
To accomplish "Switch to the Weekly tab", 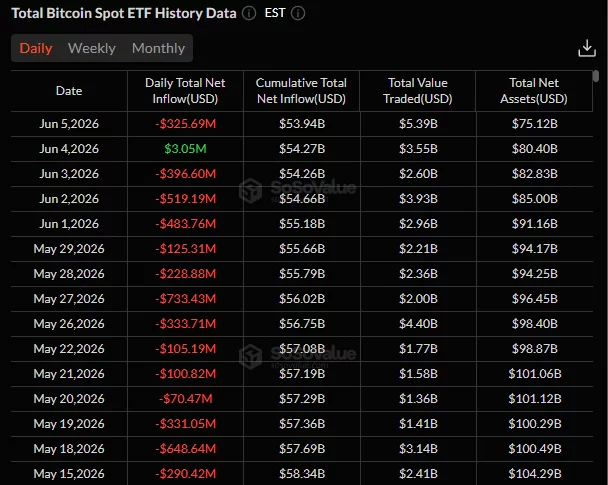I will [x=92, y=48].
